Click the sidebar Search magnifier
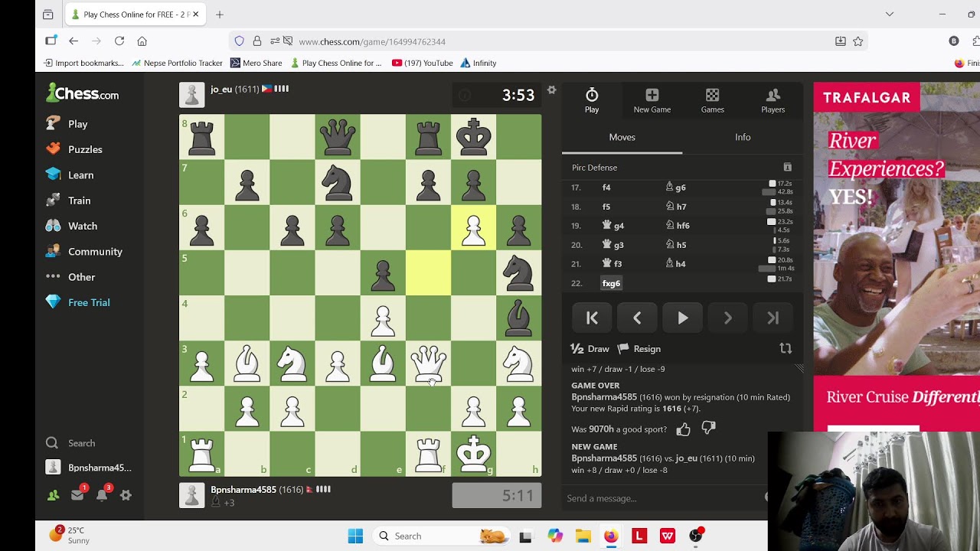 click(x=52, y=443)
